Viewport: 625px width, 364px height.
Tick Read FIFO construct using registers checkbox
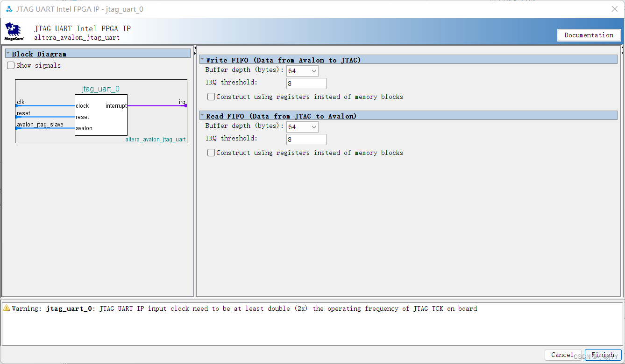211,153
